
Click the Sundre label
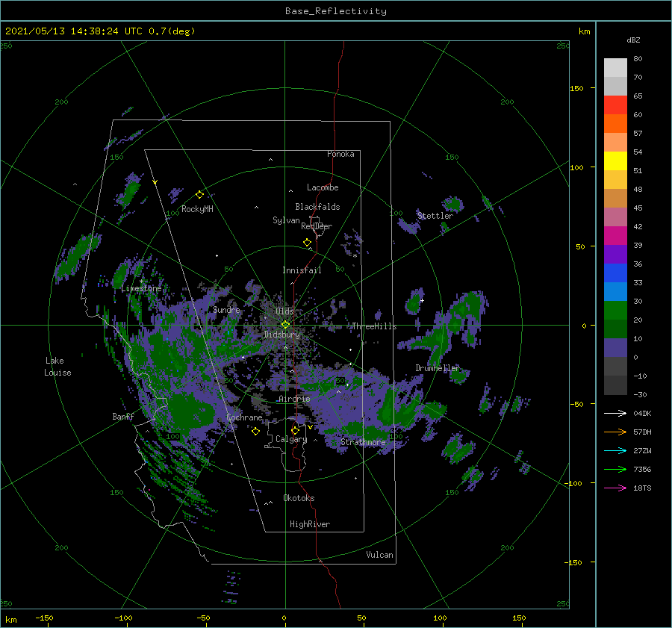point(226,309)
